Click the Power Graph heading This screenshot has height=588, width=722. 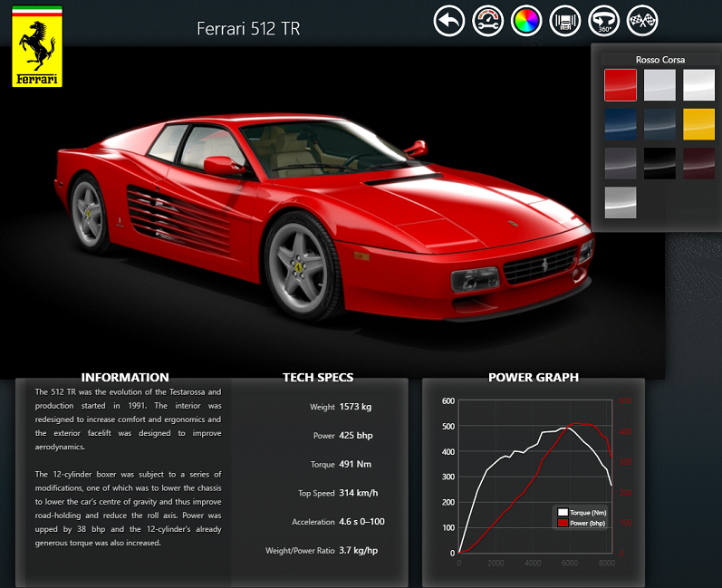tap(533, 377)
